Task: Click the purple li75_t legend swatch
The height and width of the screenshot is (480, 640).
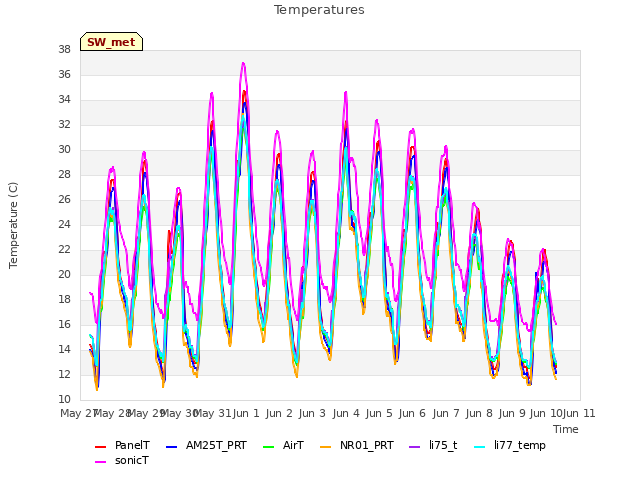Action: [414, 447]
